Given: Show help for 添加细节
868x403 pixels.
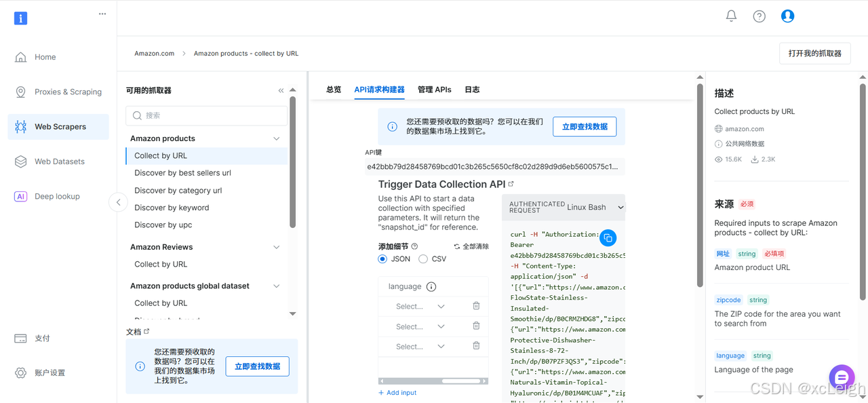Looking at the screenshot, I should (x=414, y=246).
